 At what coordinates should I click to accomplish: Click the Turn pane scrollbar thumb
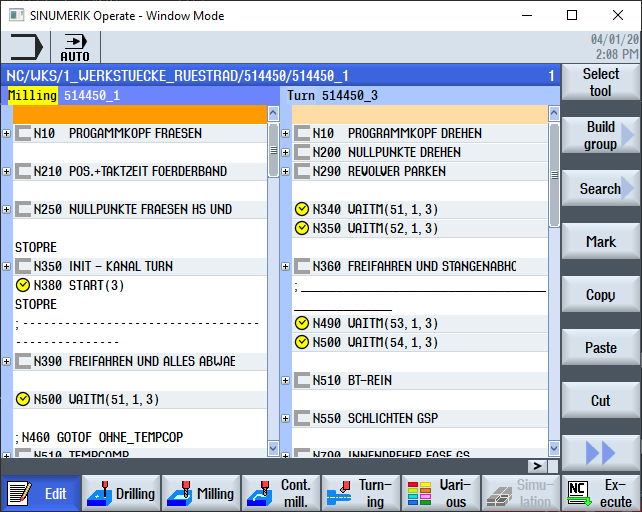tap(554, 175)
